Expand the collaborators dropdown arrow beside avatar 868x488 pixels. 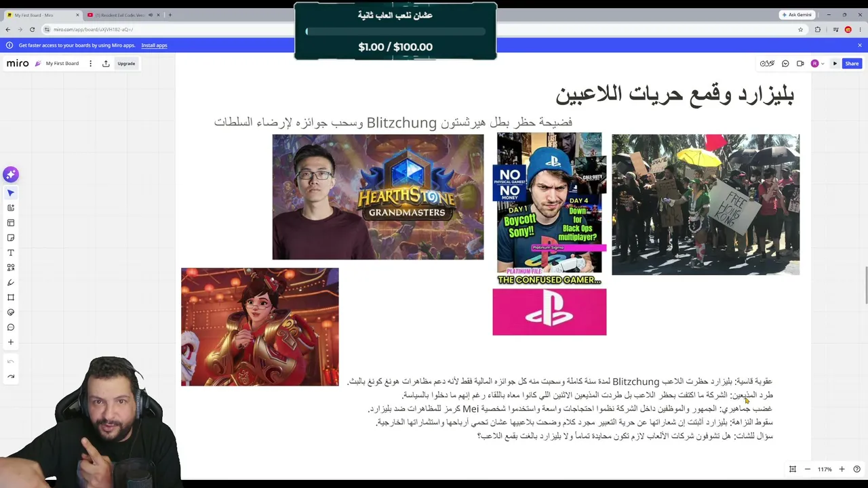tap(823, 64)
